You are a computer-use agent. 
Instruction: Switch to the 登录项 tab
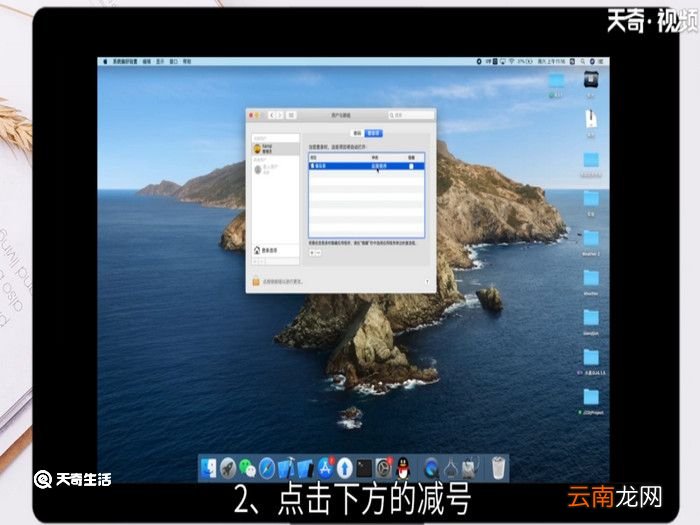pyautogui.click(x=373, y=133)
